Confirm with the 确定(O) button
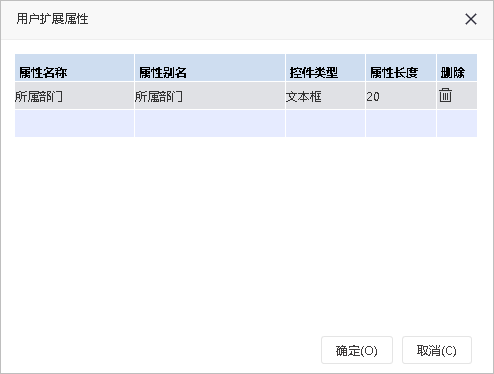This screenshot has height=374, width=494. click(x=357, y=350)
